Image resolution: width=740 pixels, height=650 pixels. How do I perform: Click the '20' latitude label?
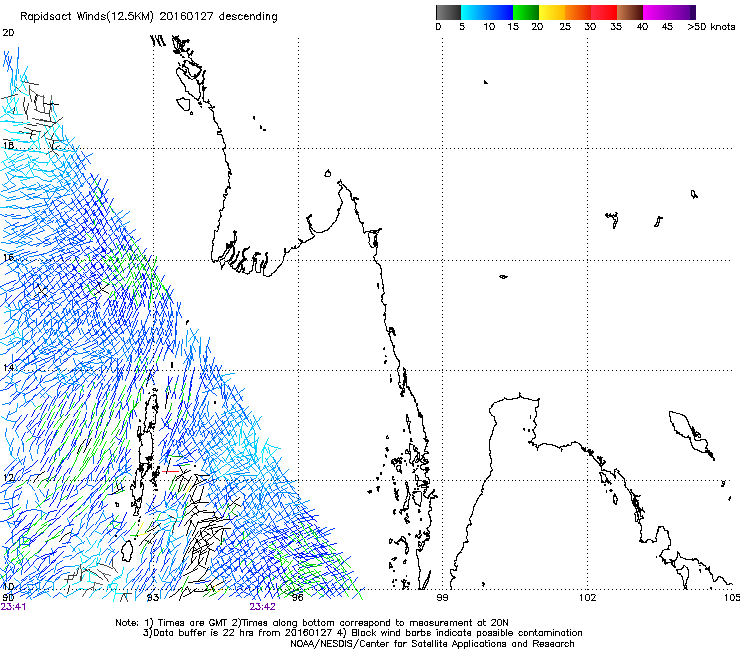click(8, 33)
